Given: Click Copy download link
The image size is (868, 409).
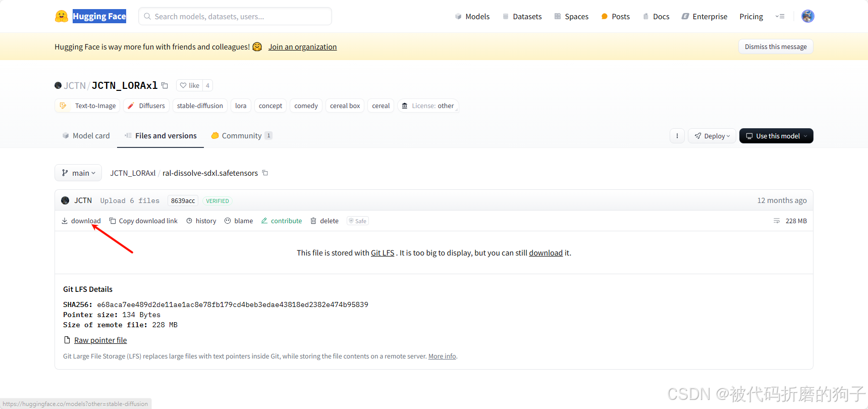Looking at the screenshot, I should pyautogui.click(x=143, y=221).
